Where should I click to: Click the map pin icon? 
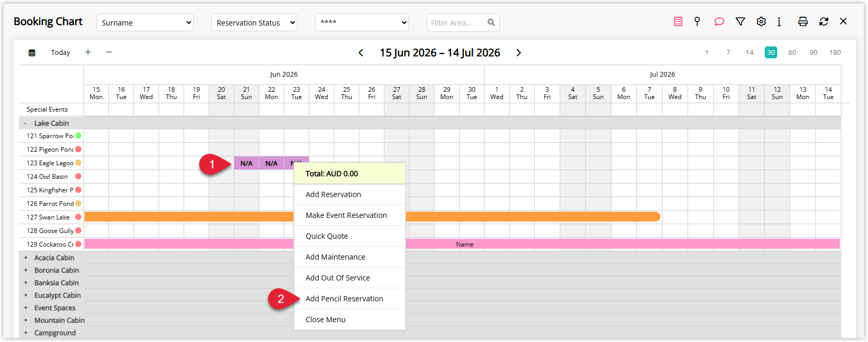click(x=697, y=21)
